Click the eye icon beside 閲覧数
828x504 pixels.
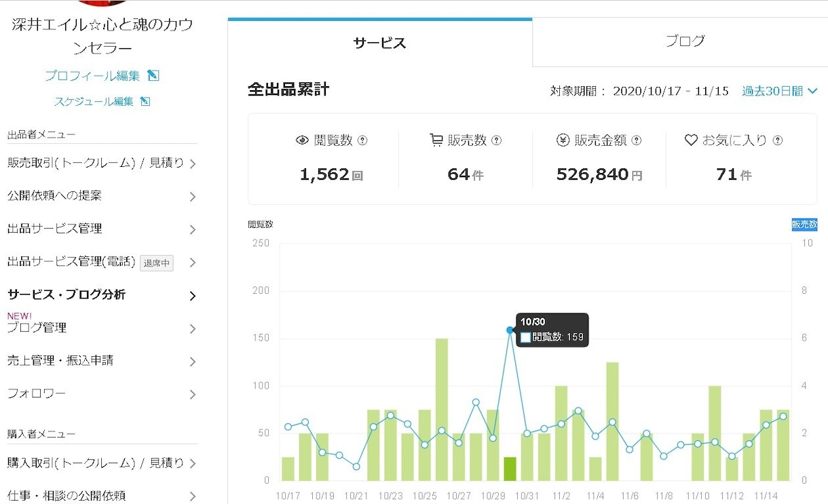click(x=303, y=140)
